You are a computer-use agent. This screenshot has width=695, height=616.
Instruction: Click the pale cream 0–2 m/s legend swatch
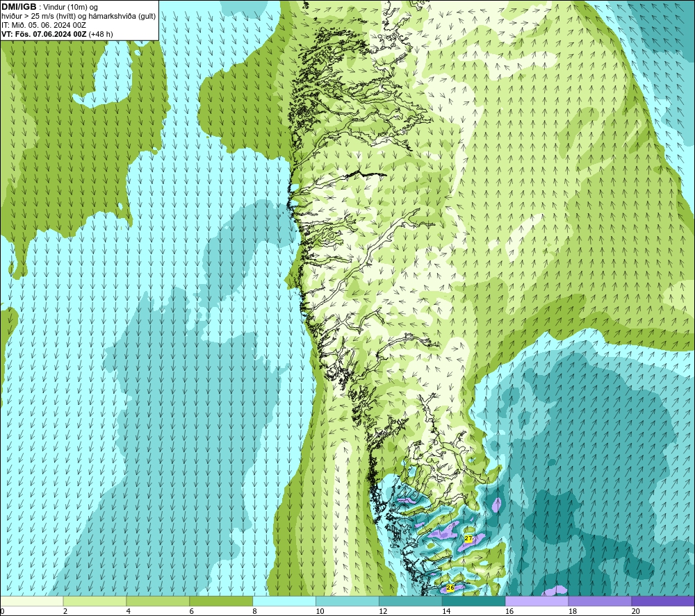click(x=32, y=601)
